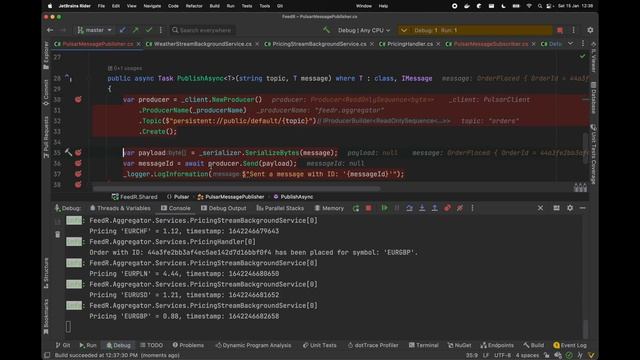Open Memory tab in debugger

point(329,208)
